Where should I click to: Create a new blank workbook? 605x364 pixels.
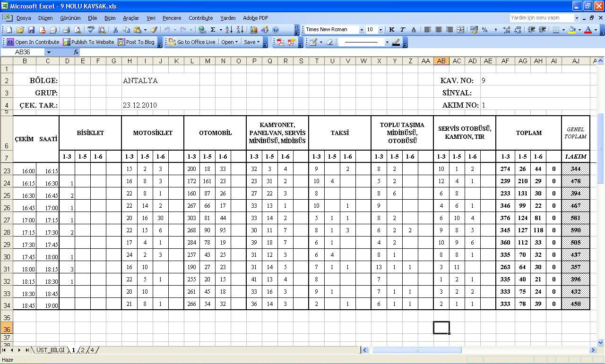(x=9, y=30)
